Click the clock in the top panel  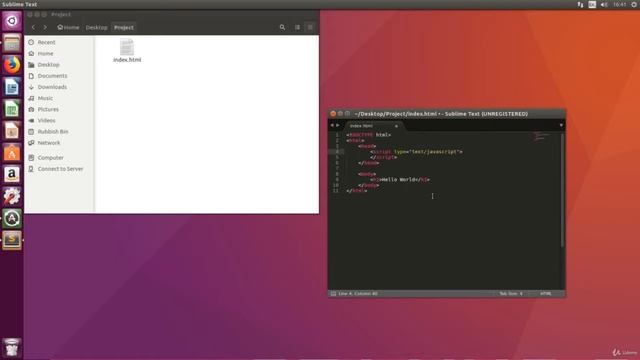(619, 4)
